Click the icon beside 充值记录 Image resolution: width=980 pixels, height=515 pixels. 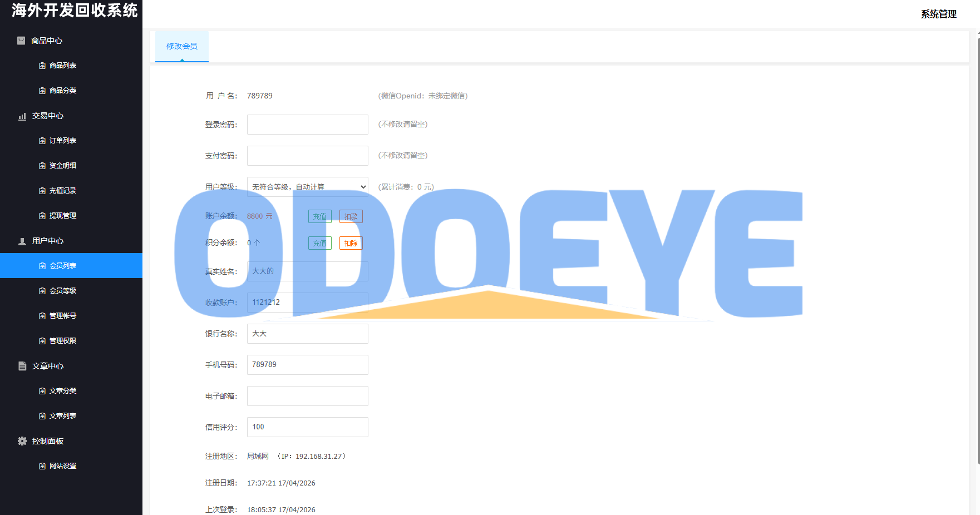point(42,191)
